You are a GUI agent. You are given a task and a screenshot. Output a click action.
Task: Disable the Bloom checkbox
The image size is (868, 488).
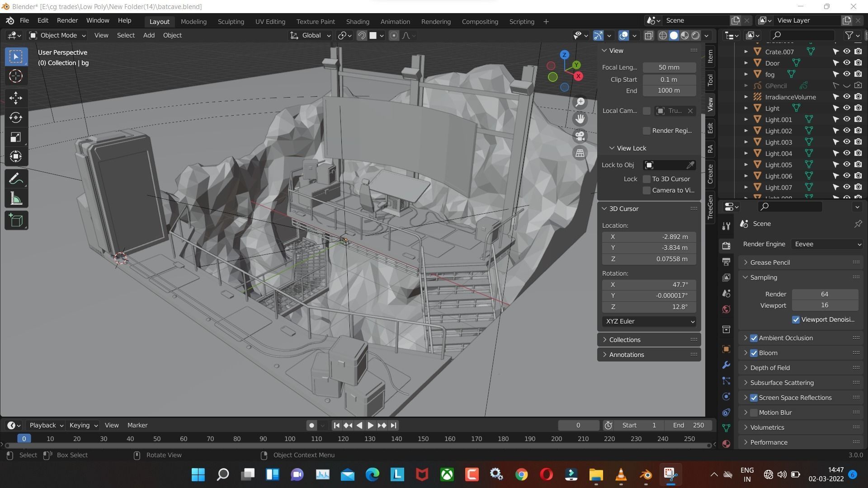pyautogui.click(x=754, y=353)
